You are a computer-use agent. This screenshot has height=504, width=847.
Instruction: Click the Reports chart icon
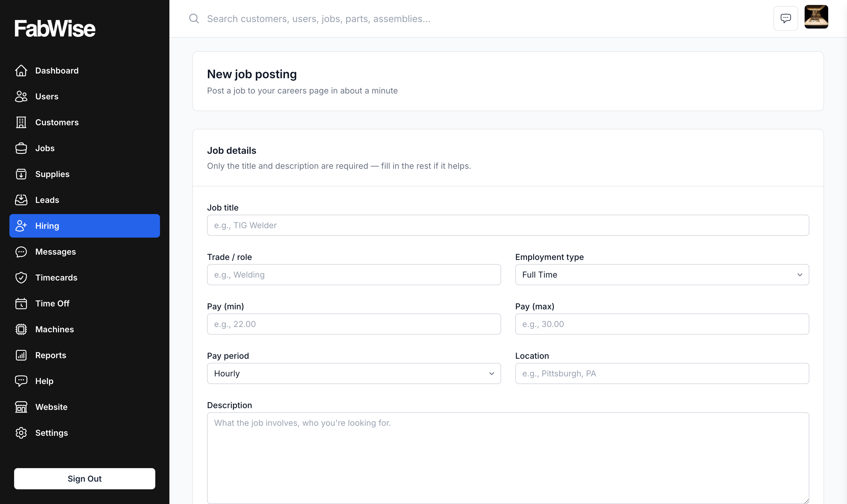pyautogui.click(x=21, y=355)
